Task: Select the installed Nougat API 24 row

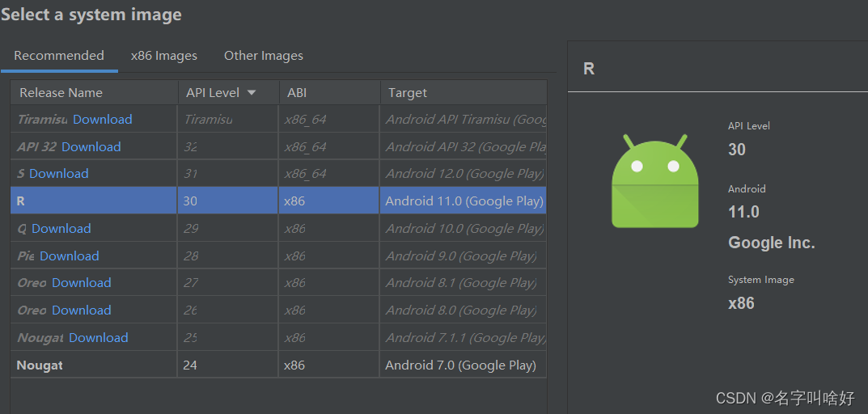Action: click(x=278, y=365)
